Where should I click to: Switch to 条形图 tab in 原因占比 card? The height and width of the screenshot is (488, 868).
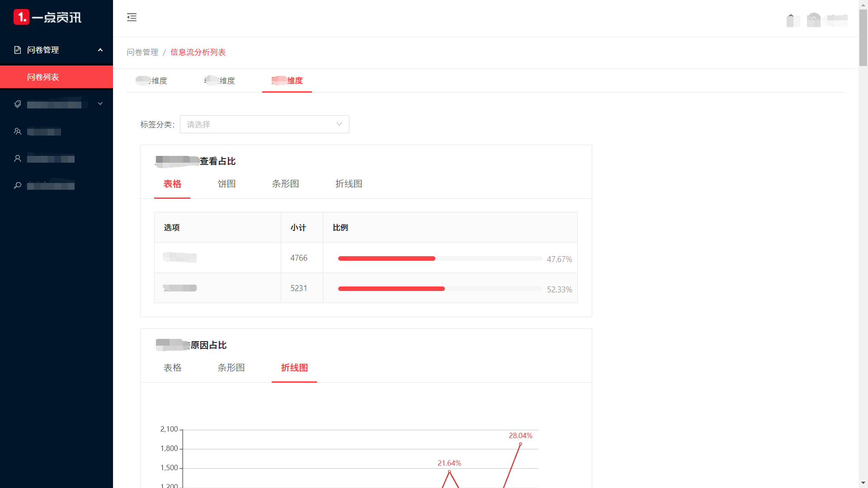tap(231, 368)
